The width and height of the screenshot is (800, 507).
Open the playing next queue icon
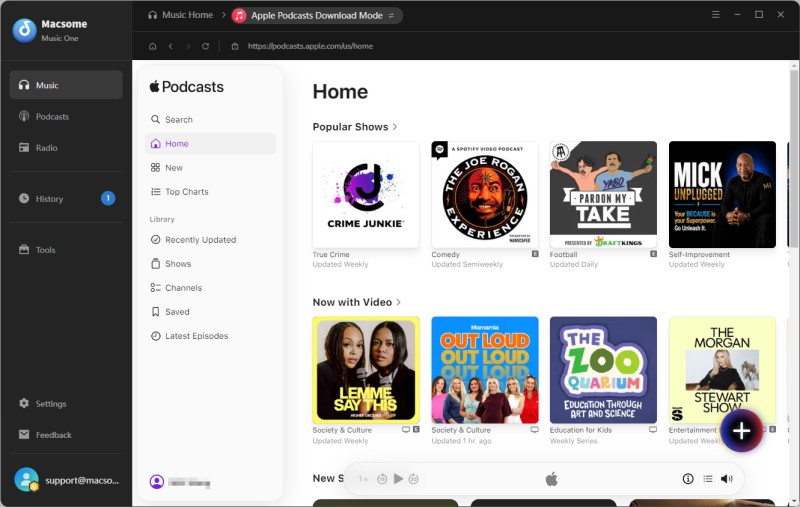pos(708,478)
